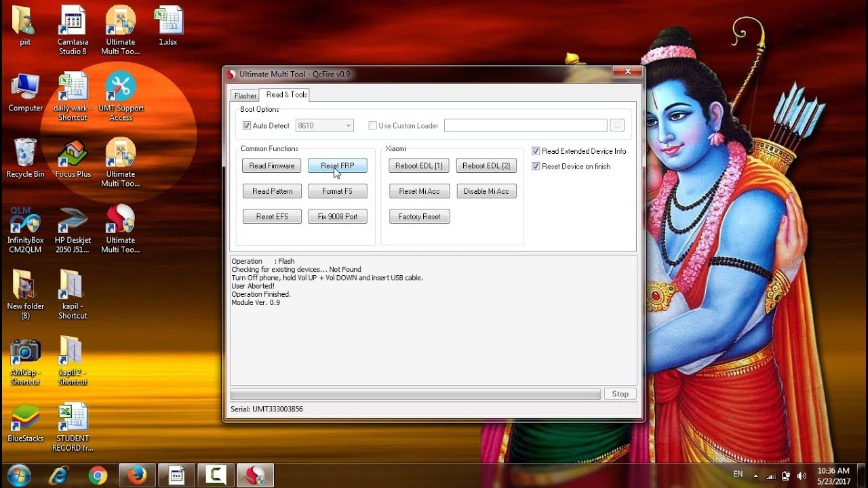The height and width of the screenshot is (488, 868).
Task: Click the Stop button
Action: pos(620,394)
